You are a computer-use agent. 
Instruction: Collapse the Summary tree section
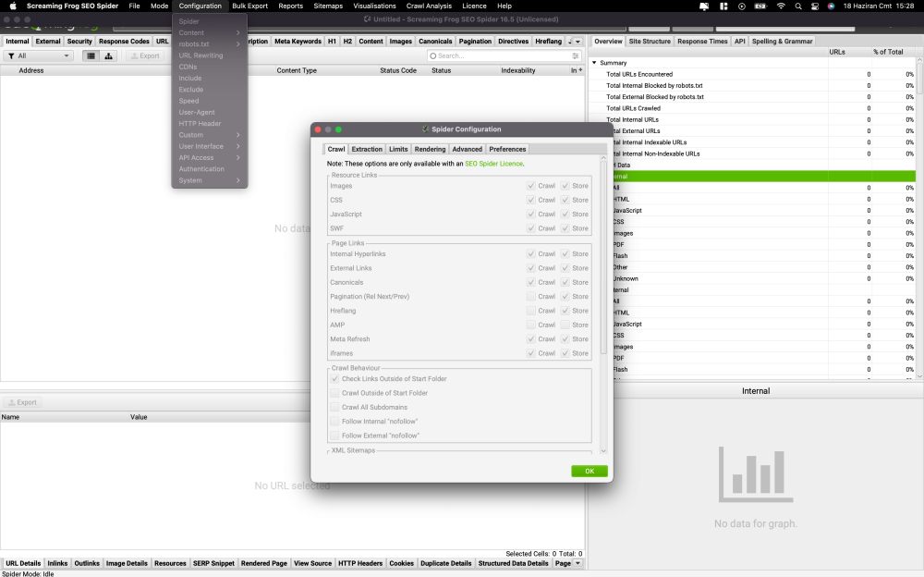[x=594, y=63]
